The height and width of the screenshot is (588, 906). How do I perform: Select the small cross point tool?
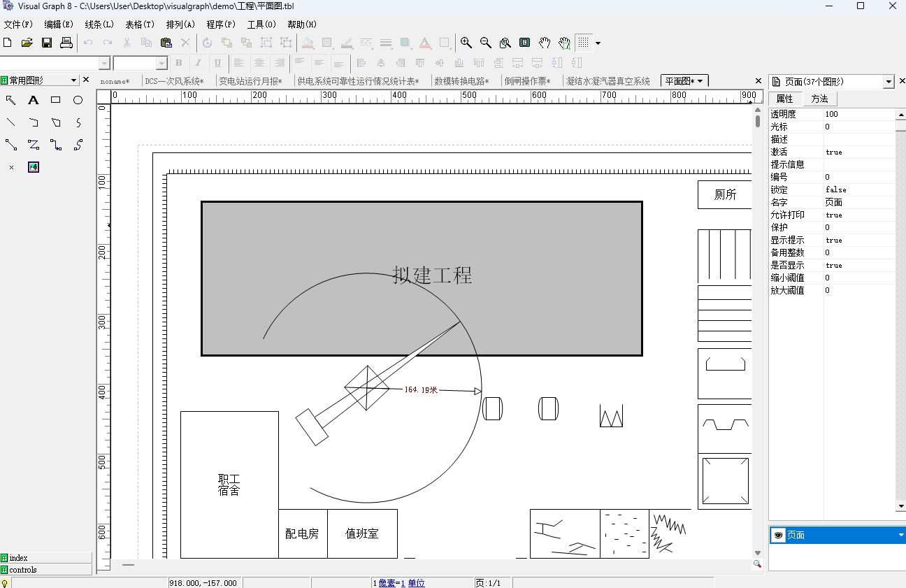point(11,167)
